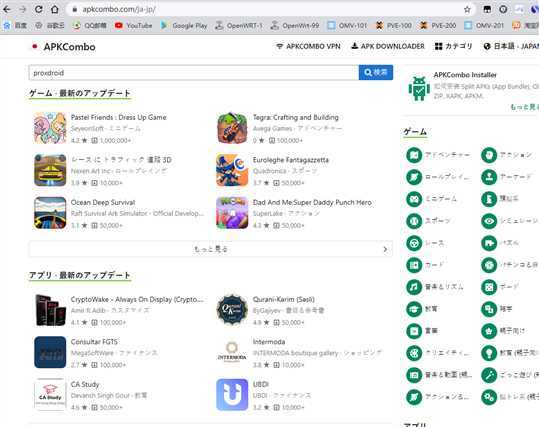This screenshot has width=539, height=427.
Task: Select アーケード arcade category
Action: 507,177
